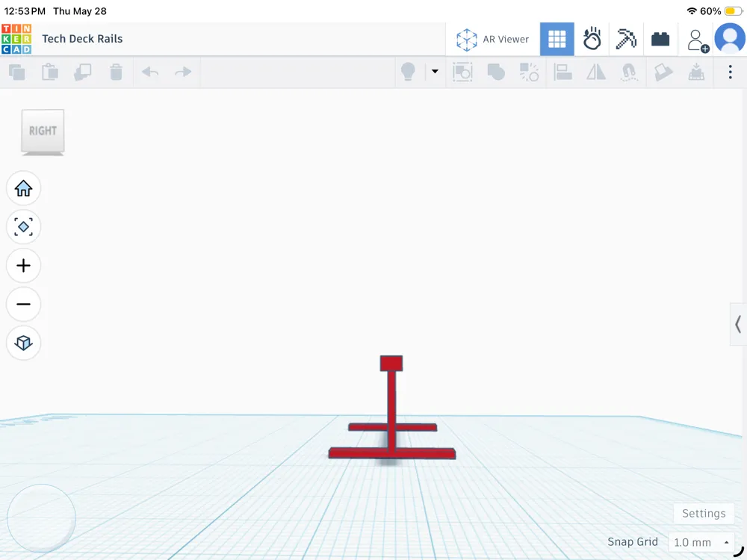Click the battery status indicator
Screen dimensions: 747x560
[x=732, y=11]
